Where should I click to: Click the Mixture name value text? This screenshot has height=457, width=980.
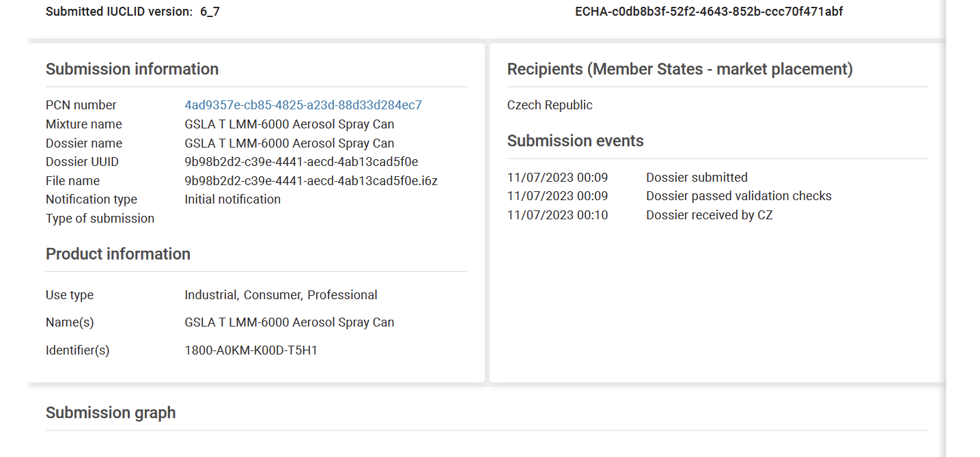[x=289, y=124]
